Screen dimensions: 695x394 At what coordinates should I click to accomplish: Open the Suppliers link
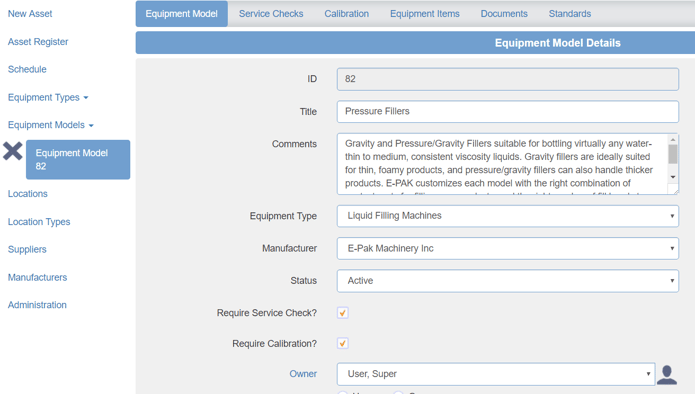(x=27, y=250)
